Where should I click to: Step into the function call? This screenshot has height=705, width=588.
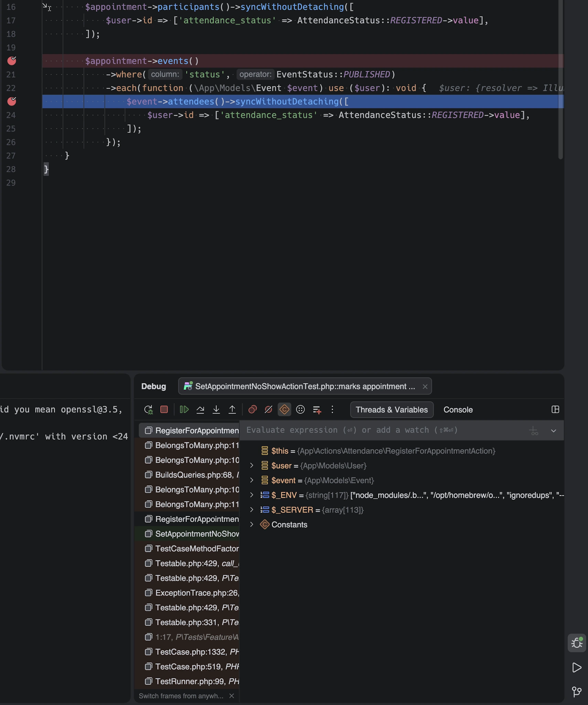tap(216, 410)
